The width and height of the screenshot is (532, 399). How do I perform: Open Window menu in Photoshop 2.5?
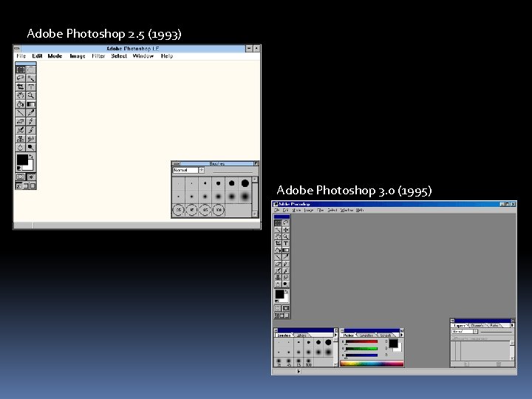pyautogui.click(x=143, y=56)
